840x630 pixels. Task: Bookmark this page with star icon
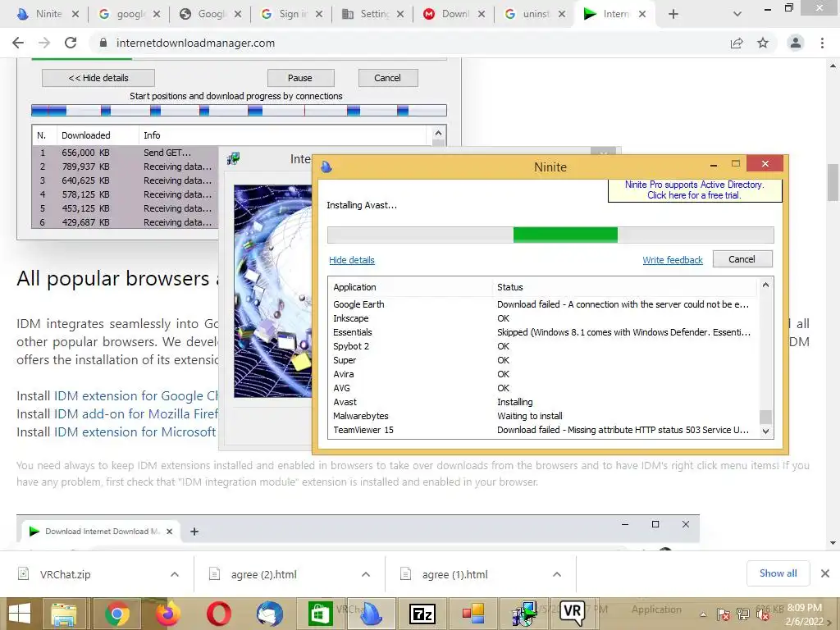point(763,43)
